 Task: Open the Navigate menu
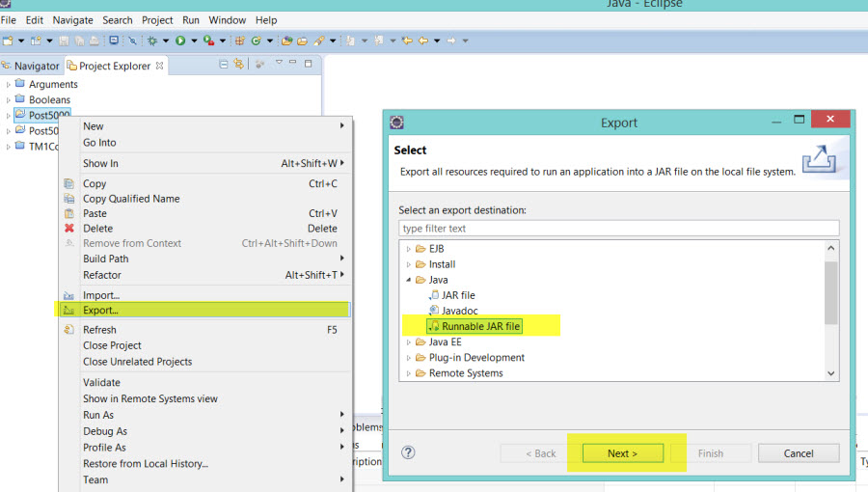72,20
